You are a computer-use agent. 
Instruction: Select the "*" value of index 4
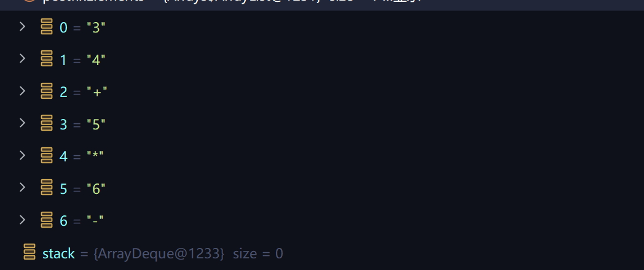click(x=95, y=156)
